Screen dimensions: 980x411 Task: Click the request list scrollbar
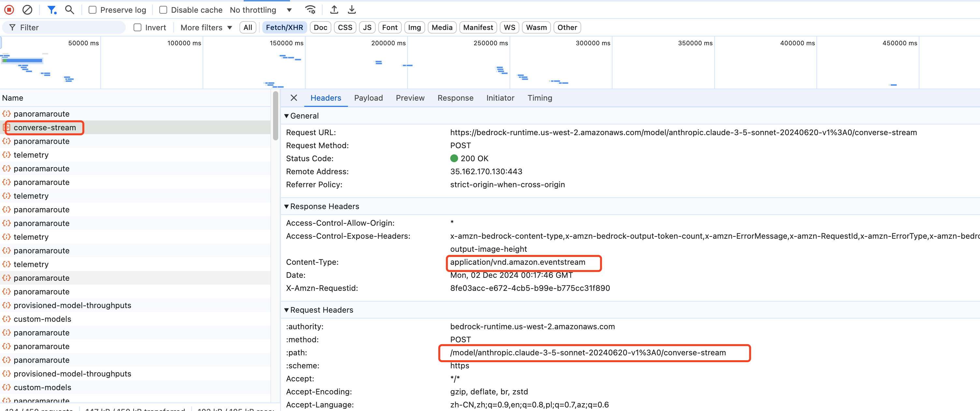point(275,116)
